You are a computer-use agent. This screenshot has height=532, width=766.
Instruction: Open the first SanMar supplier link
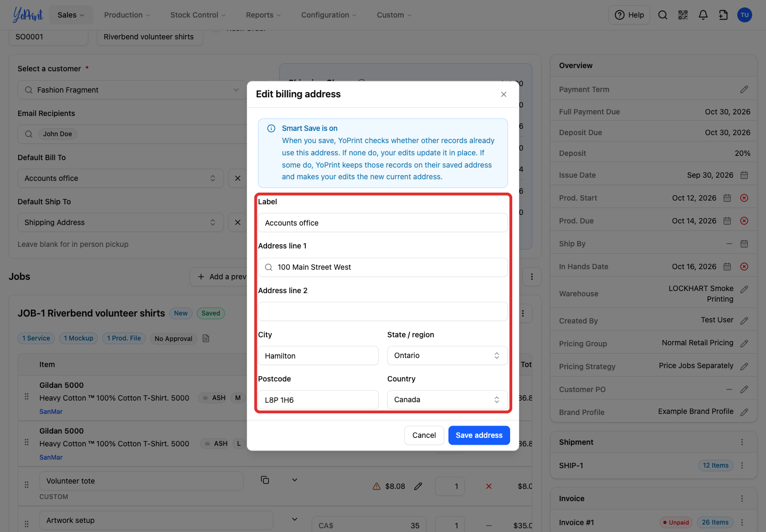click(51, 412)
